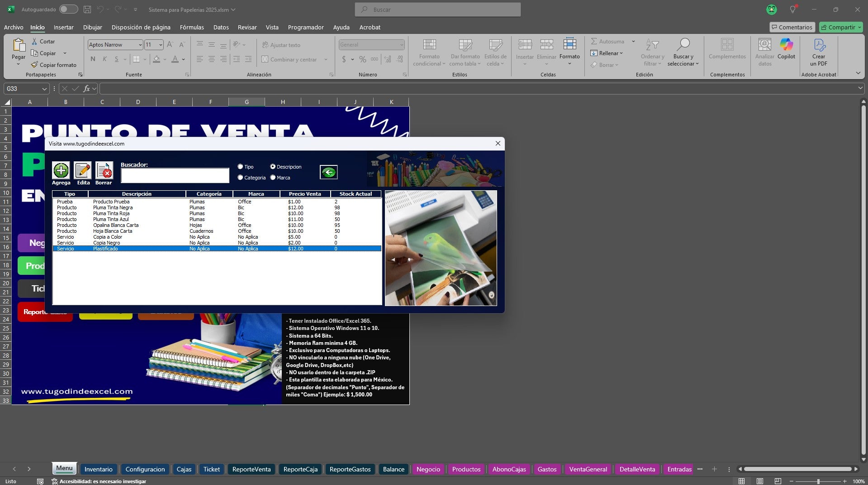Select the Pluma Tinta Azul row
Screen dimensions: 868x485
click(x=217, y=219)
